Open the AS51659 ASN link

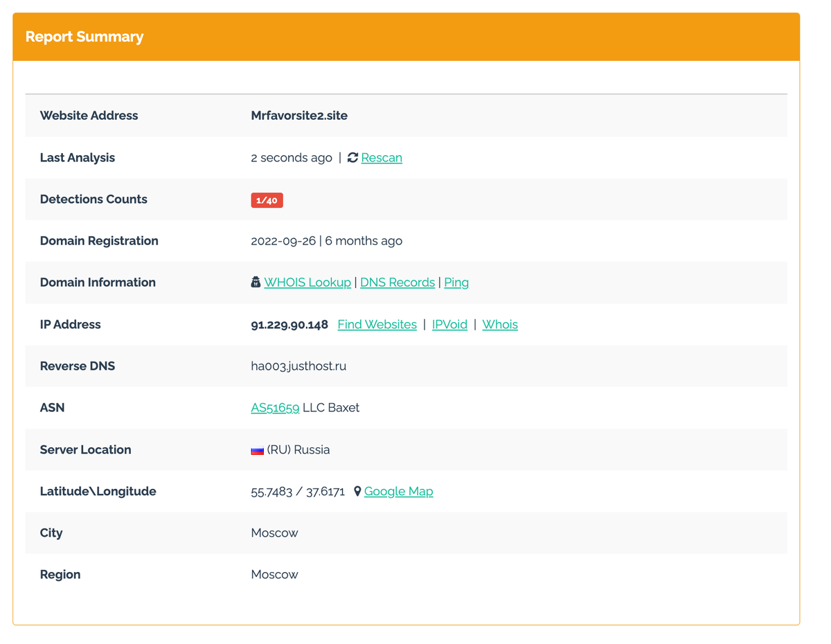[275, 408]
